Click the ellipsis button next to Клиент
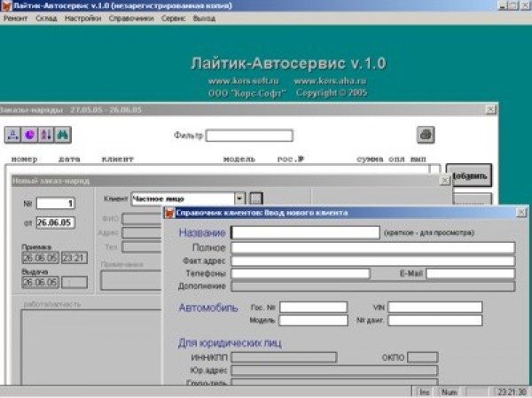 256,199
